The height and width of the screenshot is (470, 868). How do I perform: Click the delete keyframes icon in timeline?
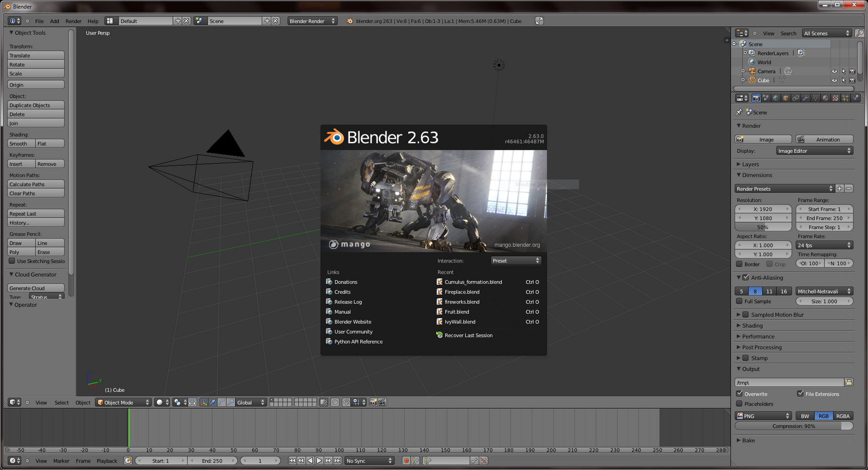(x=483, y=461)
